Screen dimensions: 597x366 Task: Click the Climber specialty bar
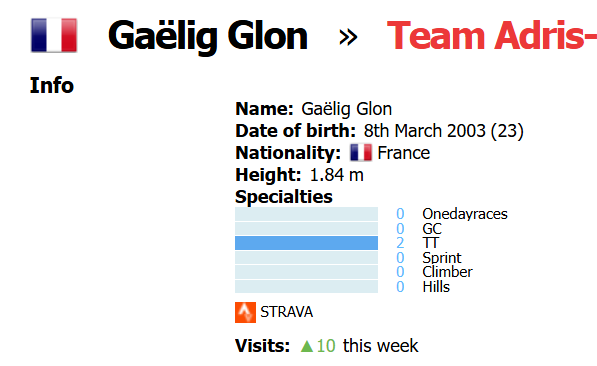click(x=306, y=272)
